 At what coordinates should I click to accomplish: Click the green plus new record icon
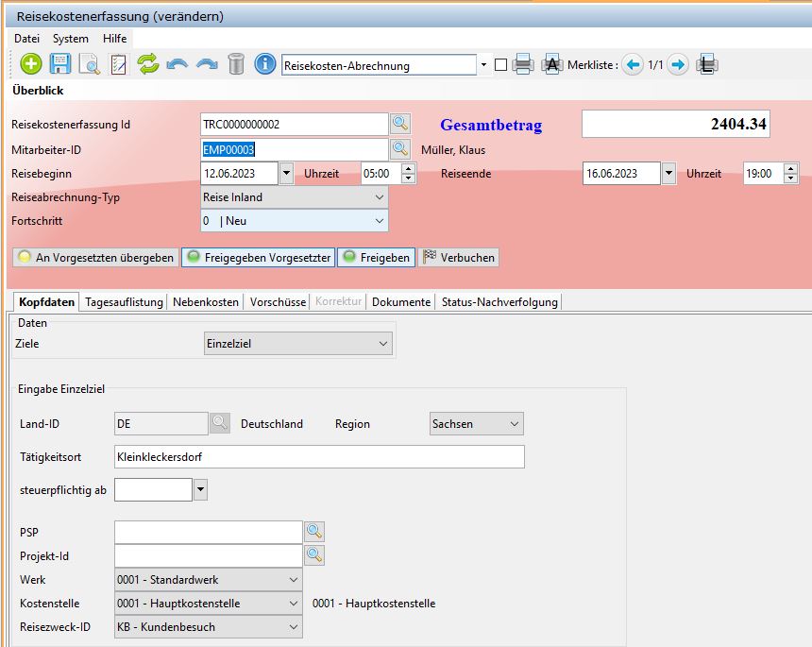pos(31,64)
